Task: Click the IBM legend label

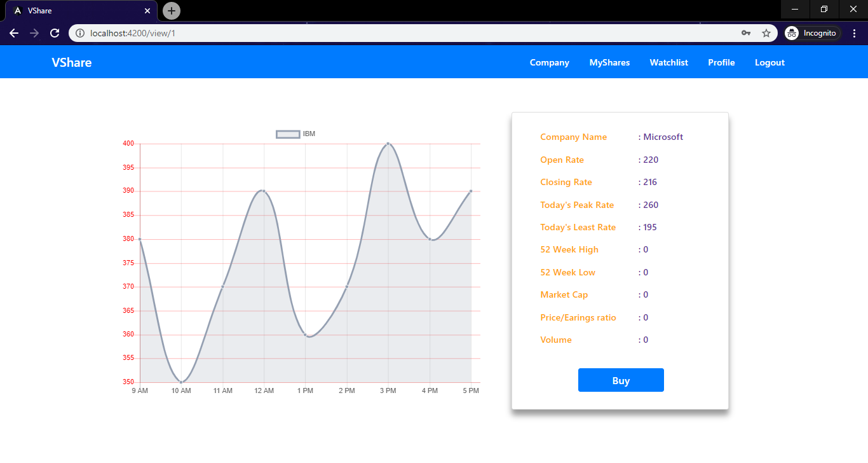Action: click(309, 134)
